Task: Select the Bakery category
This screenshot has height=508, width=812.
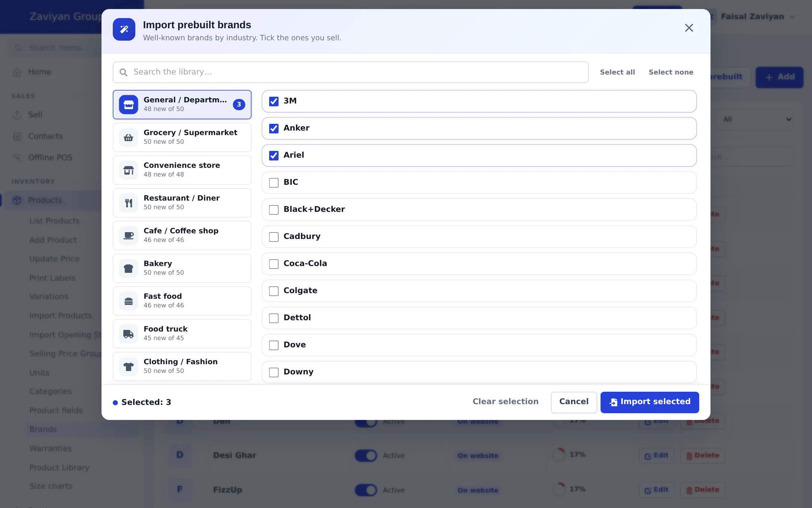Action: point(182,268)
